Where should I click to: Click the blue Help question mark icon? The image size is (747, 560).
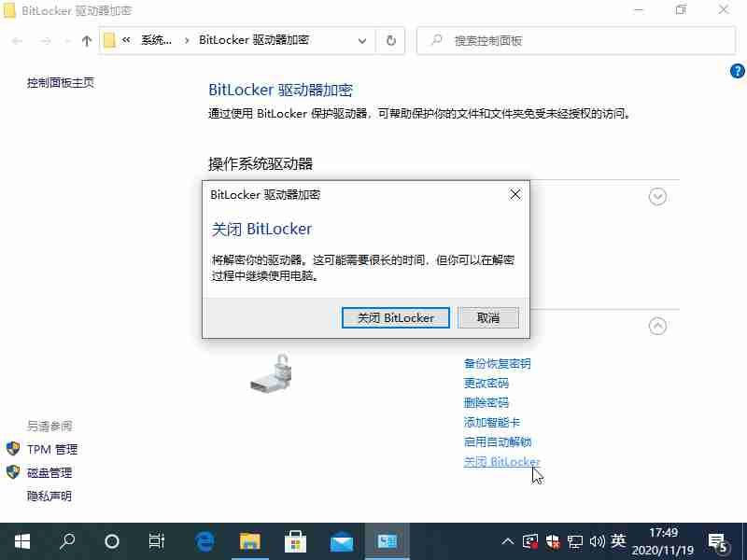(737, 71)
